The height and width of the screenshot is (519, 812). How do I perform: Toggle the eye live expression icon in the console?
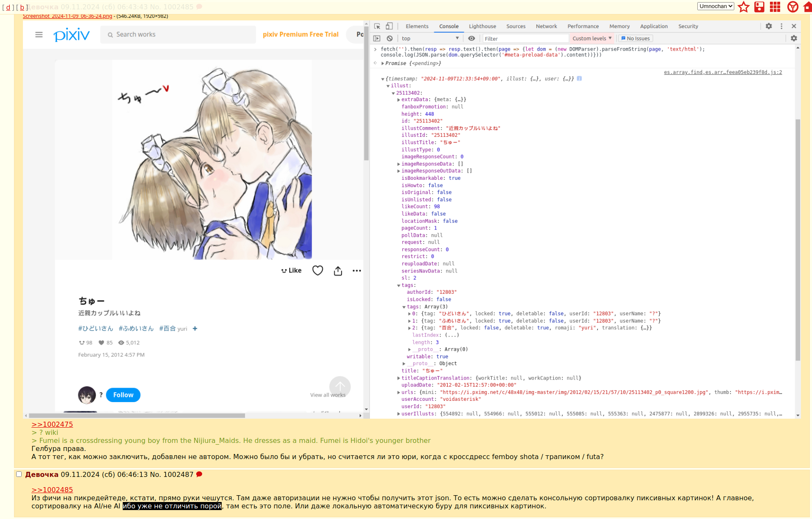click(471, 38)
